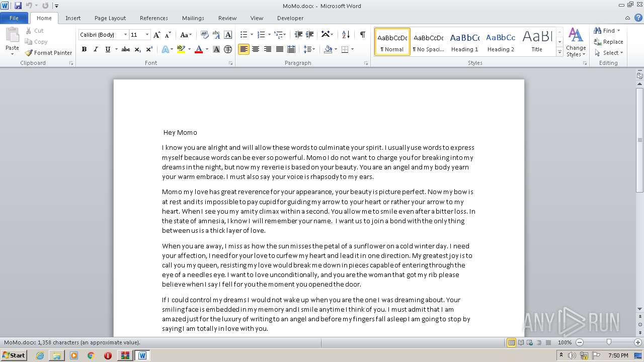This screenshot has width=644, height=362.
Task: Toggle Justify alignment
Action: click(280, 49)
